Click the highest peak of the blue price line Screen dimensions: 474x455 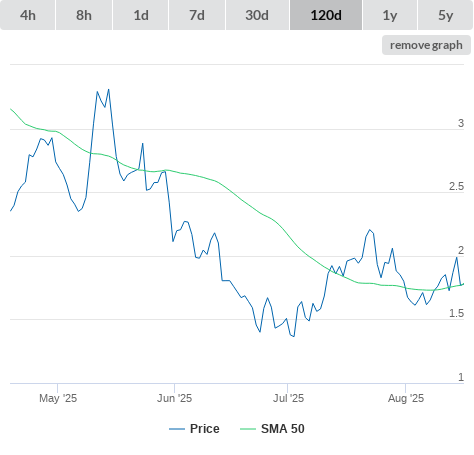pyautogui.click(x=109, y=89)
